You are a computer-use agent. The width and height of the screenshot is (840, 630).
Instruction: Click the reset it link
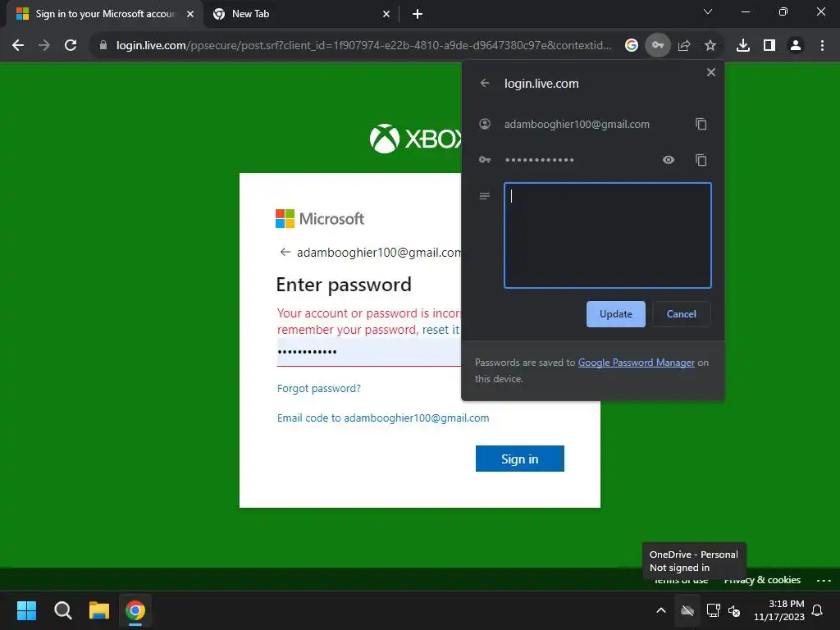(x=441, y=330)
